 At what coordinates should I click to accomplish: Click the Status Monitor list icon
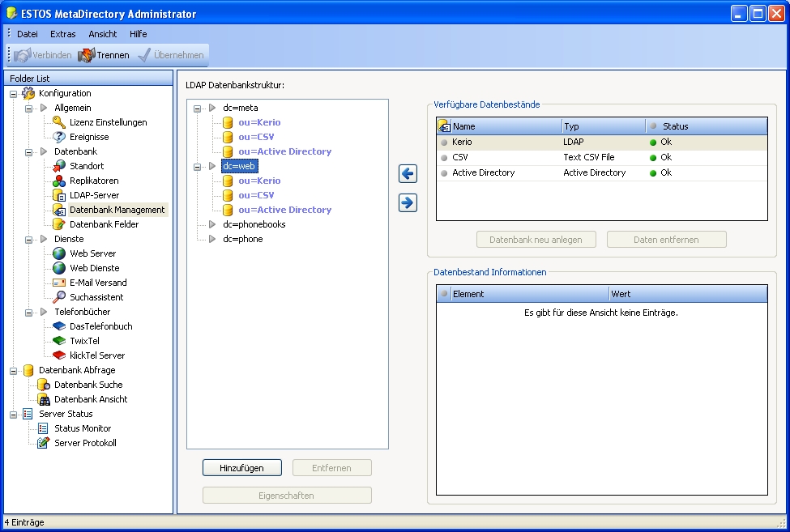pyautogui.click(x=43, y=429)
